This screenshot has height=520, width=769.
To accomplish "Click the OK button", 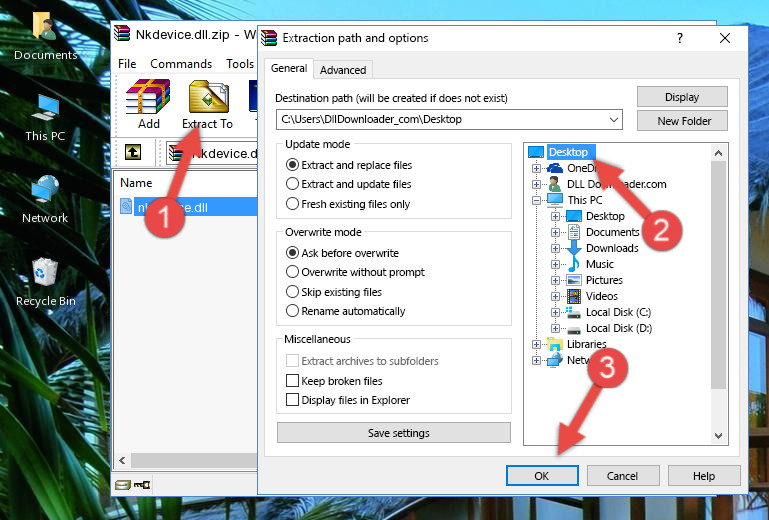I will point(542,476).
